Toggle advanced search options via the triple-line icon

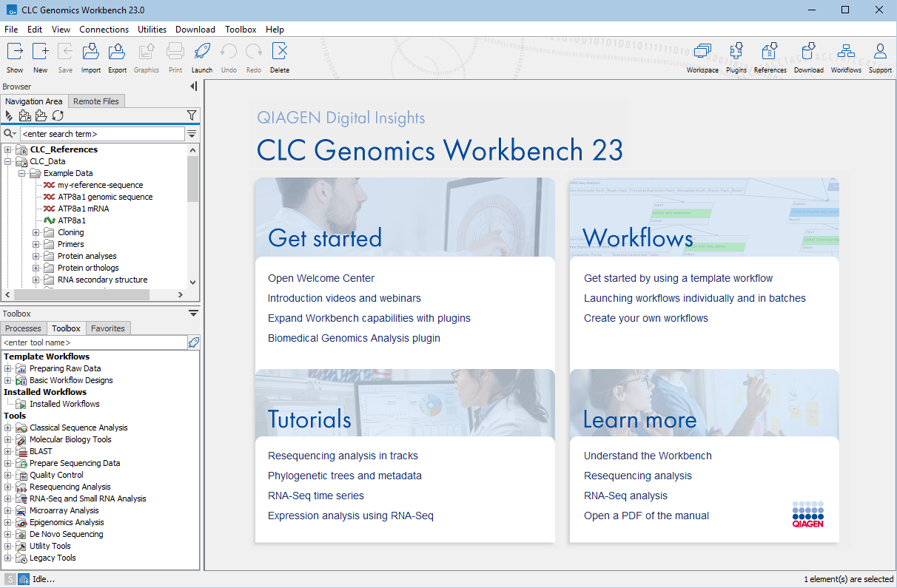[x=192, y=134]
